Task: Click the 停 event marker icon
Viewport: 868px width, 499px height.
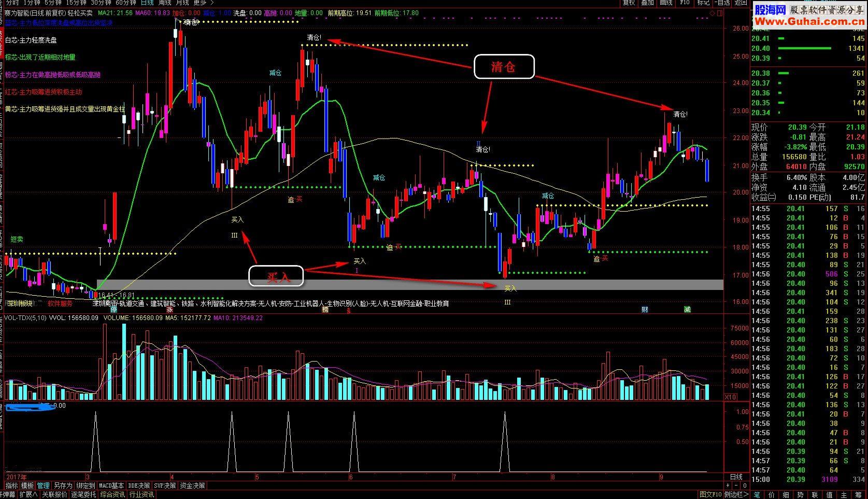Action: click(113, 310)
